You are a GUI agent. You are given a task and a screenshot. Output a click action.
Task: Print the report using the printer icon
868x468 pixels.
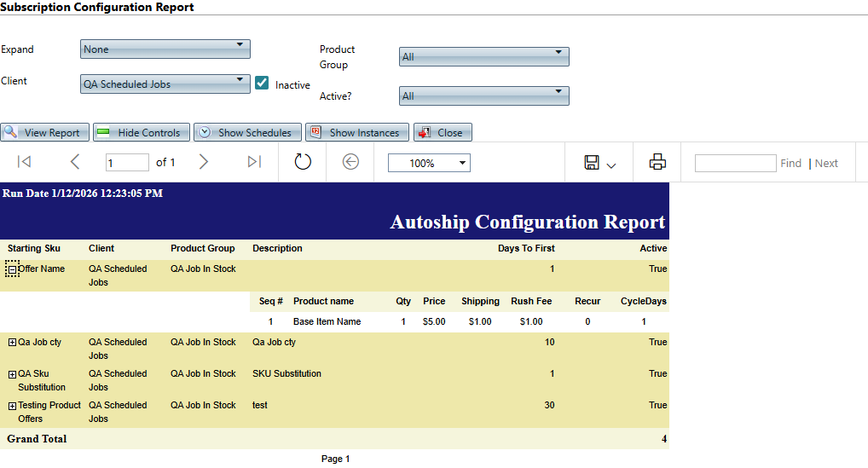click(657, 162)
